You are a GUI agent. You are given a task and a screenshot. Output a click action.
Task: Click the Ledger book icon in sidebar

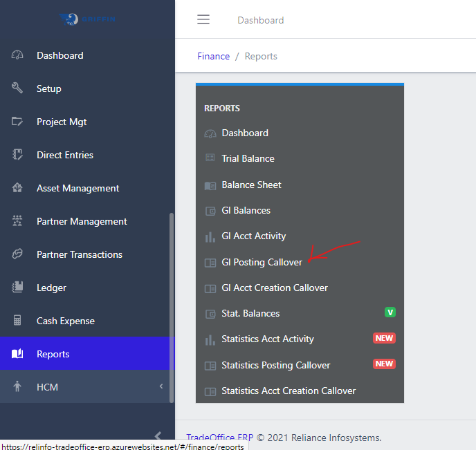coord(18,288)
